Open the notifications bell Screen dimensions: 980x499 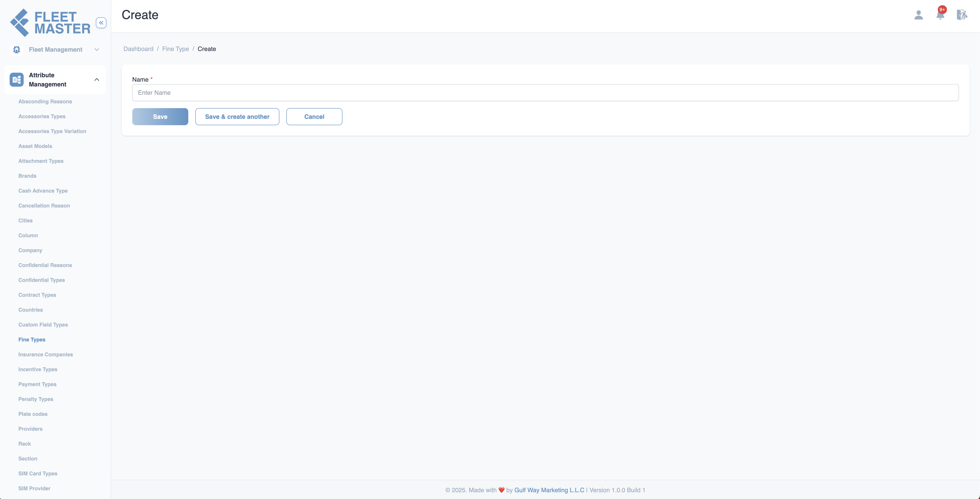(x=940, y=15)
